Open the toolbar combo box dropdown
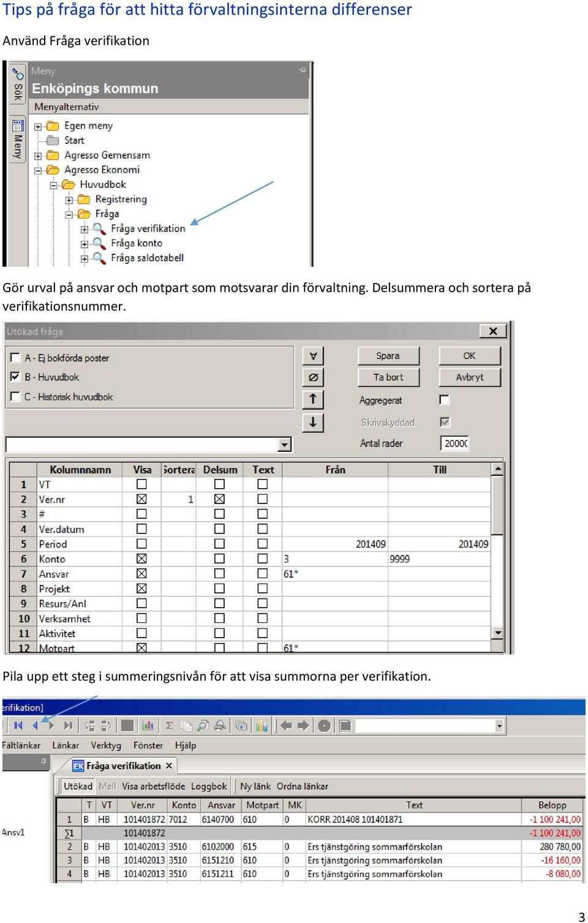The image size is (588, 923). click(x=499, y=726)
